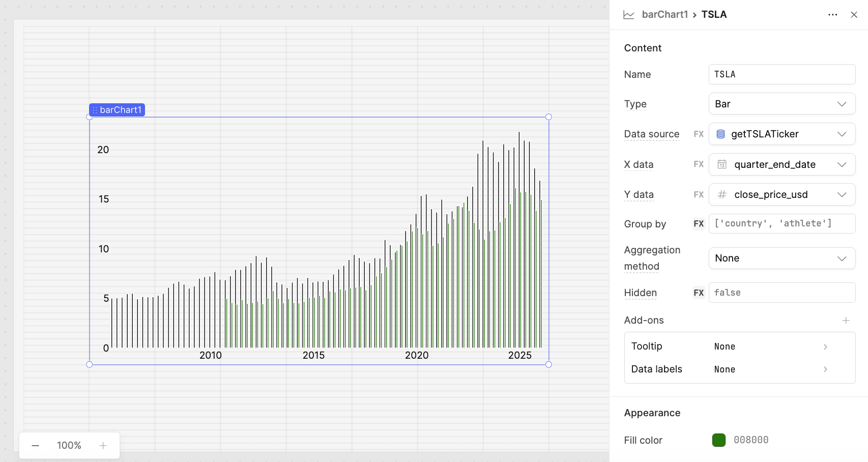
Task: Zoom out with the minus icon
Action: (x=35, y=446)
